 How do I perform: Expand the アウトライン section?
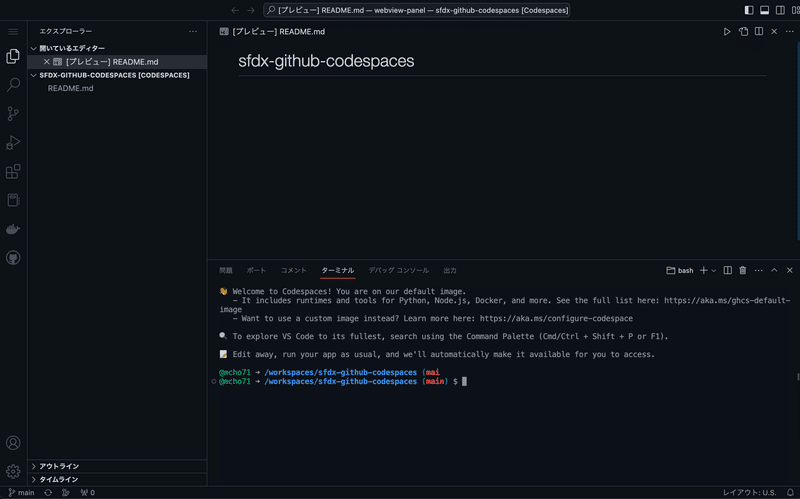117,466
